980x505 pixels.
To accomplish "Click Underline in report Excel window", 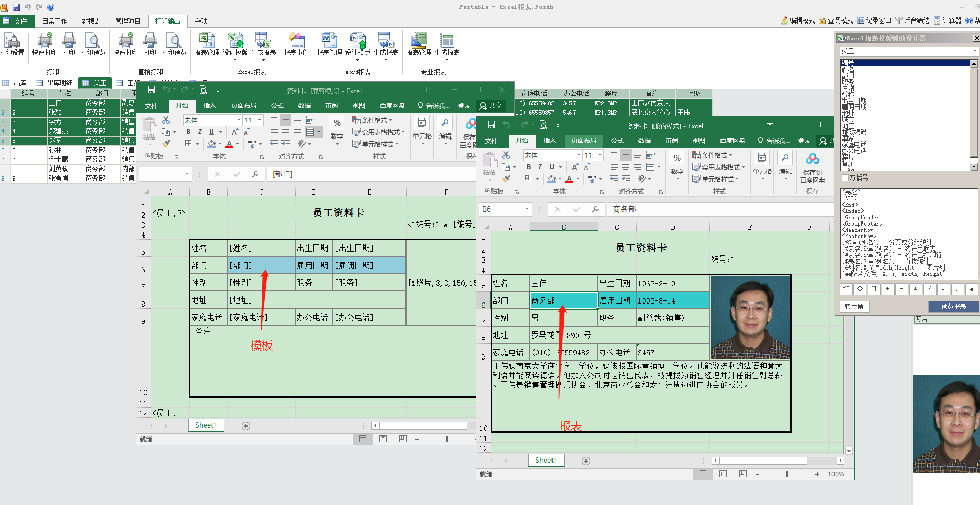I will (551, 167).
